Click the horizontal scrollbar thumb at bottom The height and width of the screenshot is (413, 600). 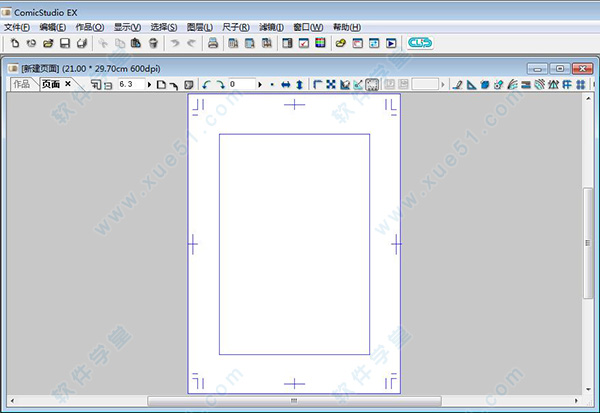pos(293,401)
